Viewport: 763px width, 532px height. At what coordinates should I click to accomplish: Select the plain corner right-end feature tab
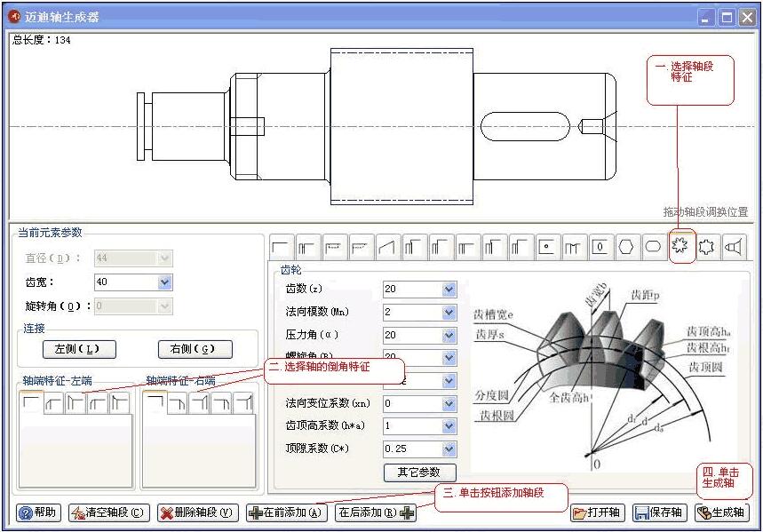[x=155, y=403]
